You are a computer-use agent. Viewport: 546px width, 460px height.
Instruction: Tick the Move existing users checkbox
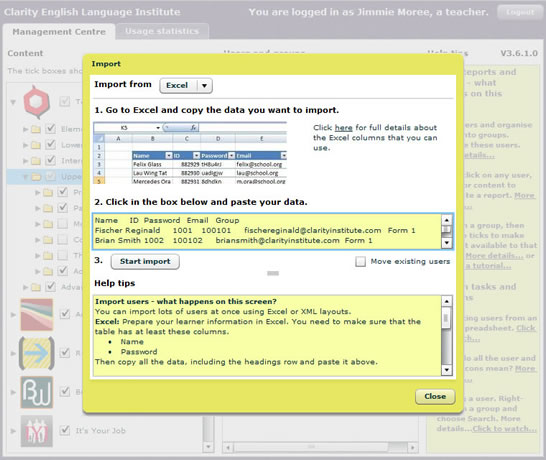(360, 262)
